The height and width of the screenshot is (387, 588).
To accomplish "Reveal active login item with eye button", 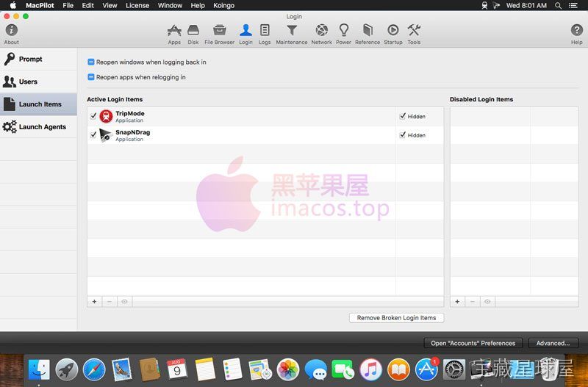I will (x=124, y=302).
